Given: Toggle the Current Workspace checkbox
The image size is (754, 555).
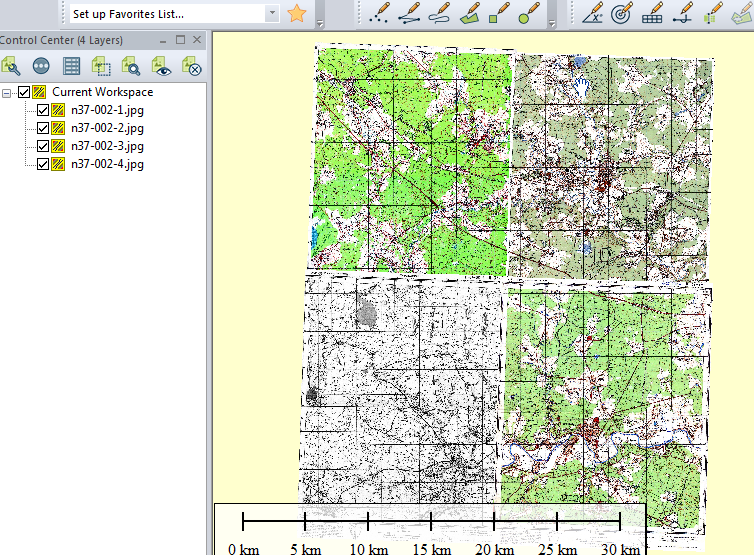Looking at the screenshot, I should [24, 93].
